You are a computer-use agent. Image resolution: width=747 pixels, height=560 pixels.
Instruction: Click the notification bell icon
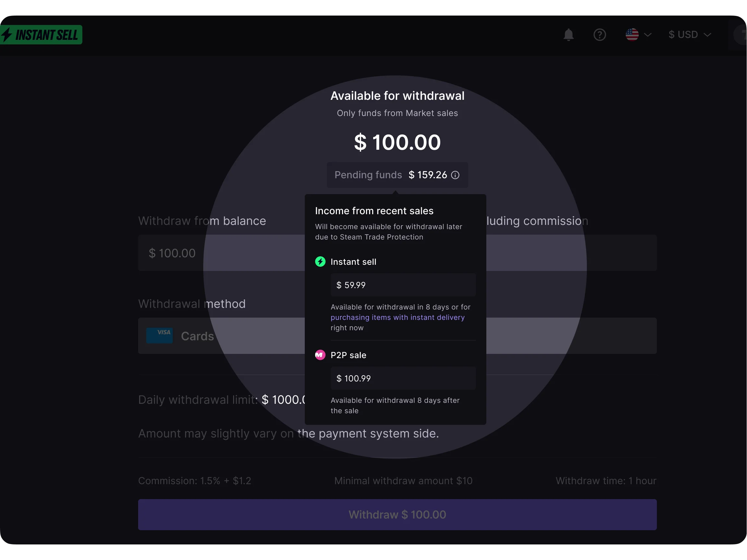[x=569, y=34]
